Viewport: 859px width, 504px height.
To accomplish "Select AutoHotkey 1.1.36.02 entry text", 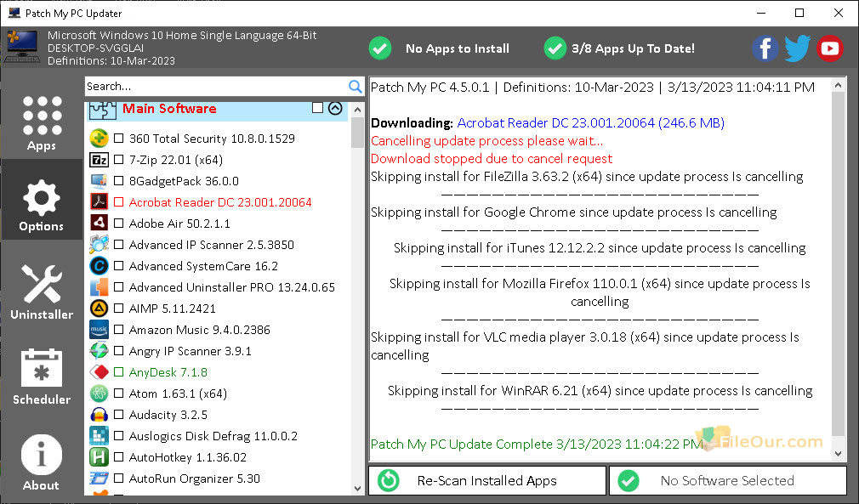I will click(x=187, y=457).
